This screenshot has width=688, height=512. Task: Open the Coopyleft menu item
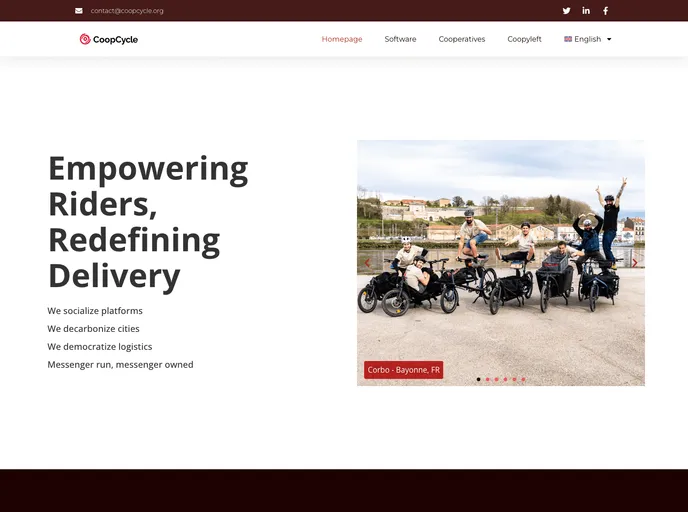(x=524, y=39)
